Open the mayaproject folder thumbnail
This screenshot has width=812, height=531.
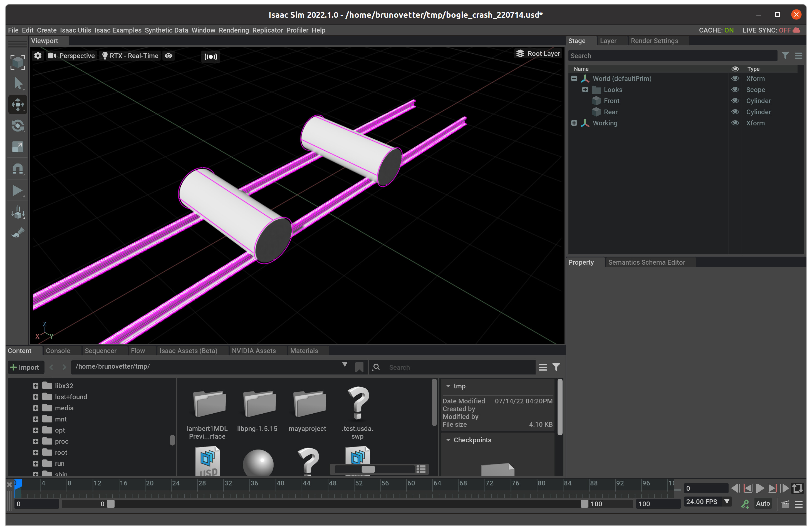[x=309, y=405]
